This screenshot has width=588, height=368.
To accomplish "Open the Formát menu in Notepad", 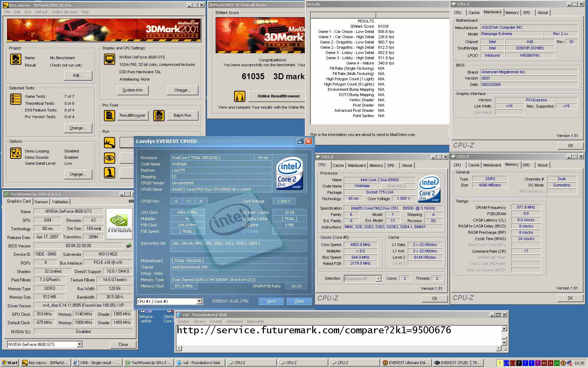I will (x=216, y=321).
